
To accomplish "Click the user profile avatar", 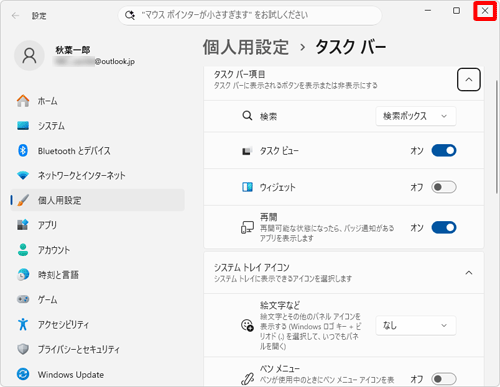I will (29, 56).
